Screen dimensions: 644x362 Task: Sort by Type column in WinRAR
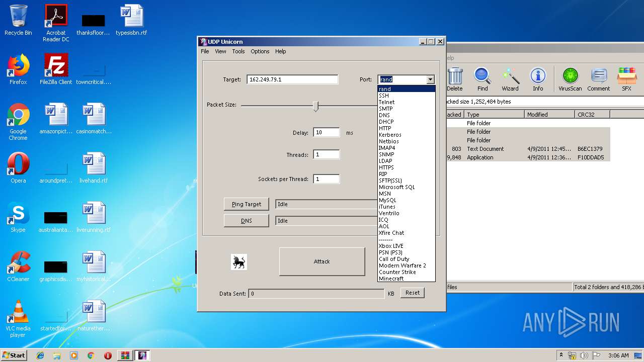pyautogui.click(x=494, y=115)
